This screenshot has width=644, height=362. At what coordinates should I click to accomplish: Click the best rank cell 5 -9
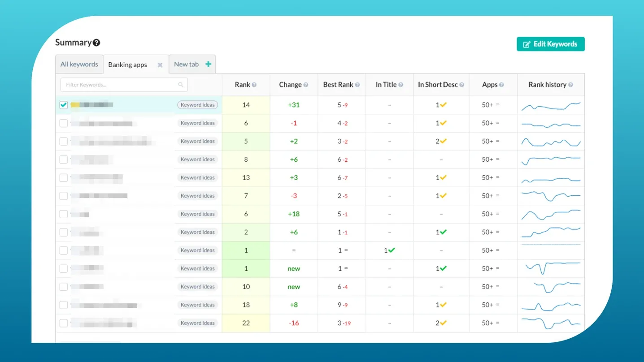[x=343, y=105]
